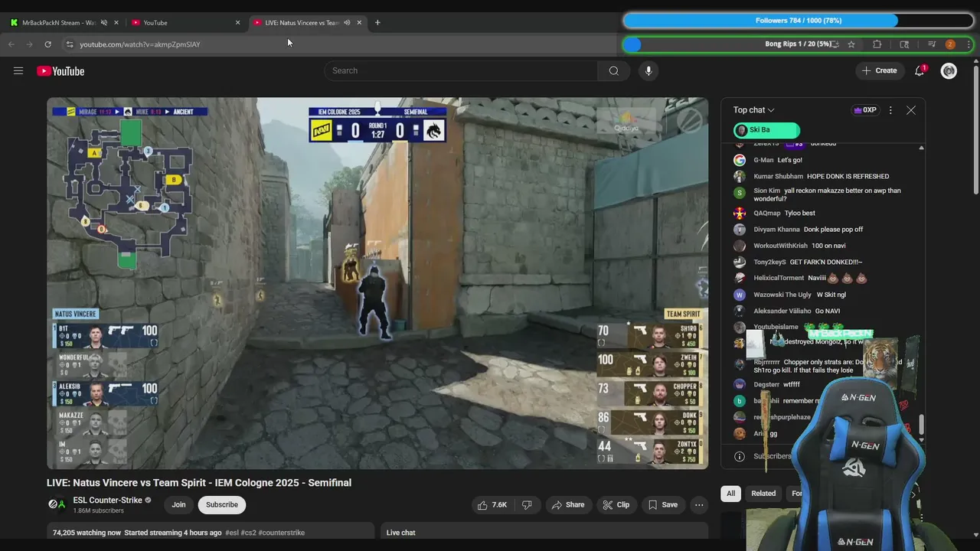The width and height of the screenshot is (980, 551).
Task: Create a Clip of the stream
Action: click(x=616, y=505)
